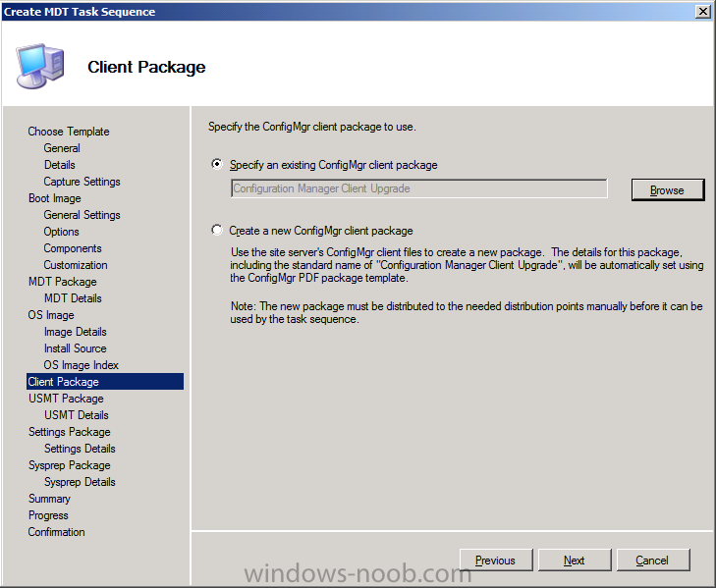Select the highlighted Client Package step

(105, 382)
